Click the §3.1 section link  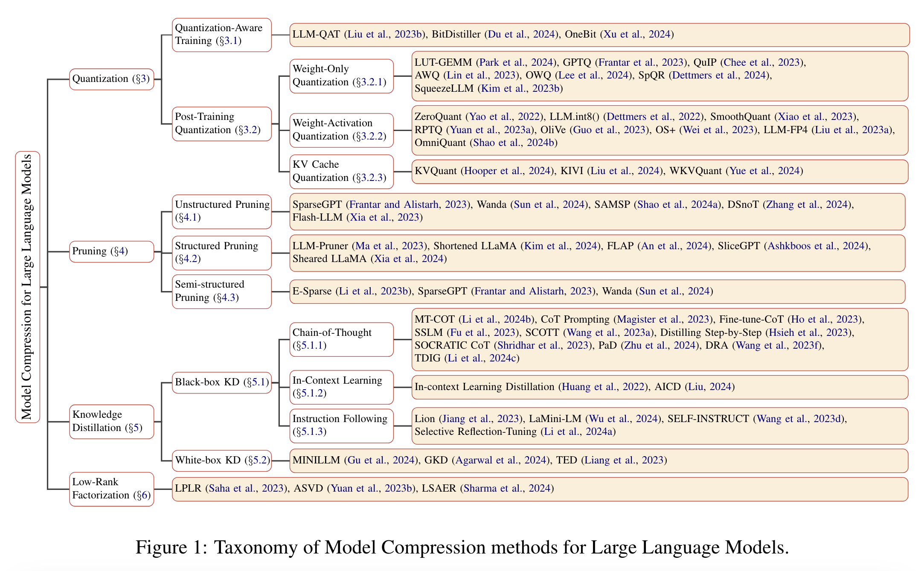[230, 41]
